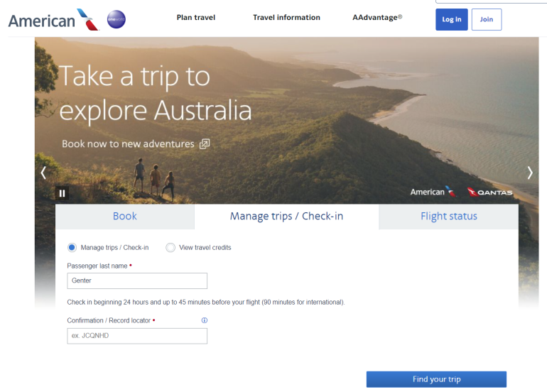
Task: Pause the hero banner carousel
Action: tap(62, 192)
